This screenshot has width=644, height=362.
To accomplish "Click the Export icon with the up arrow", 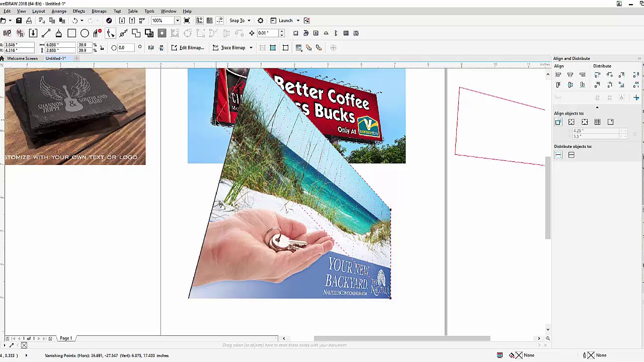I will click(x=132, y=21).
